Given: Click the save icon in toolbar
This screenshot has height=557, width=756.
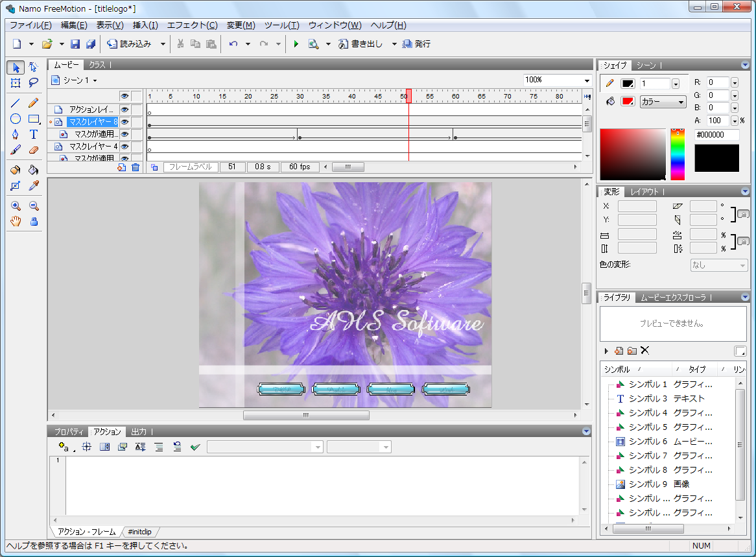Looking at the screenshot, I should pyautogui.click(x=75, y=44).
